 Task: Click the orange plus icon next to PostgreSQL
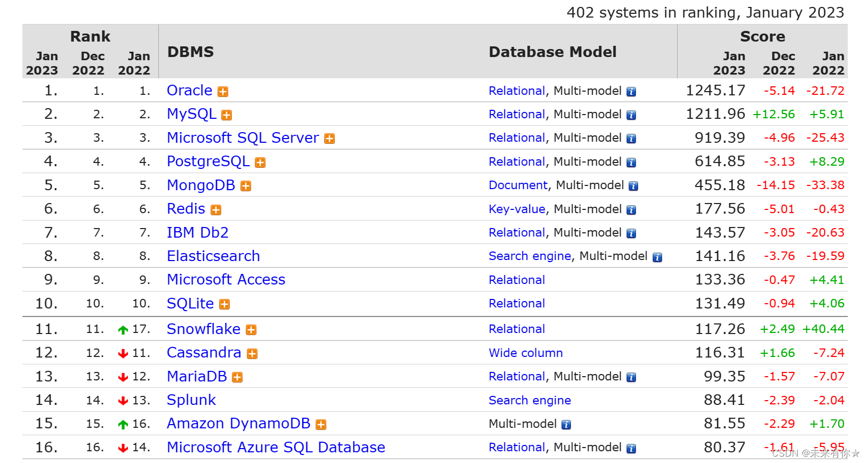click(260, 163)
